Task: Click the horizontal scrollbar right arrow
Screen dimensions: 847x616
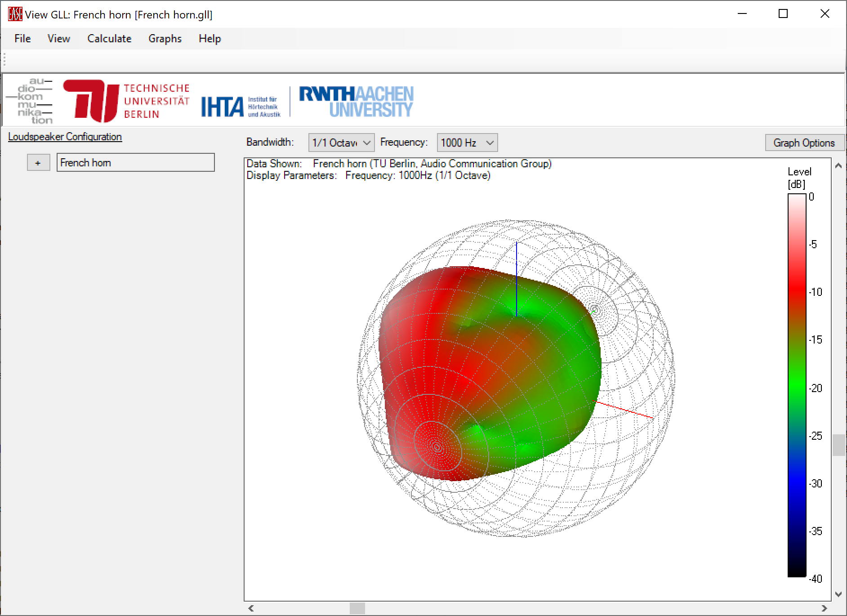Action: [x=824, y=608]
